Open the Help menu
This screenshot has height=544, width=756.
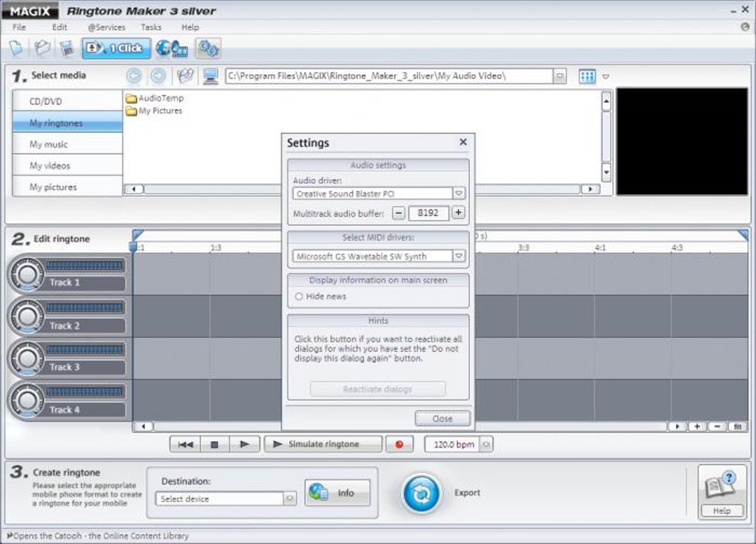tap(190, 27)
